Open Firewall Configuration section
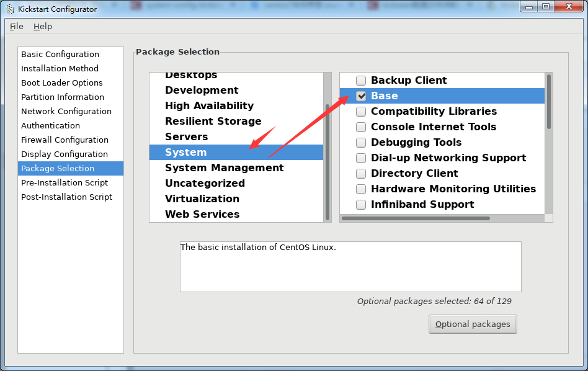The width and height of the screenshot is (588, 371). (x=71, y=140)
